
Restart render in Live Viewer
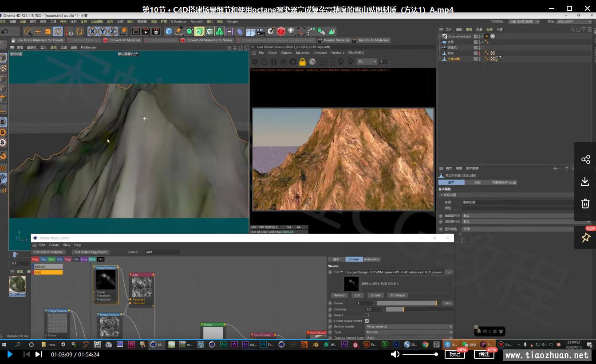click(264, 62)
